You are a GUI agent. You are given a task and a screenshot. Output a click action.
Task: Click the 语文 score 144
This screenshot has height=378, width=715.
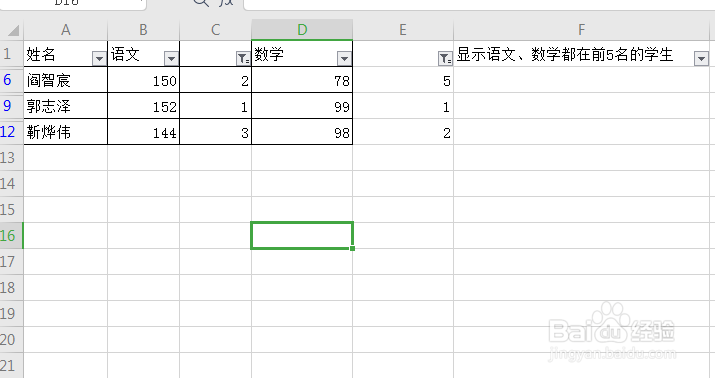[143, 132]
